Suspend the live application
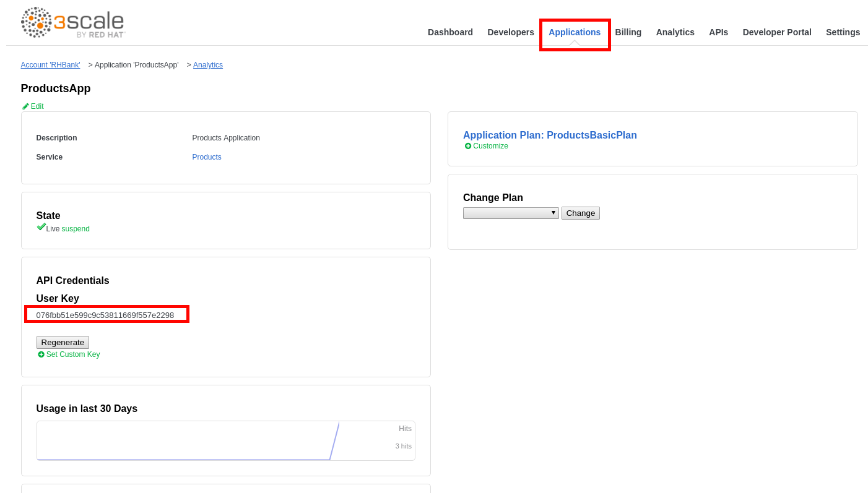Screen dimensions: 868x493 [x=76, y=229]
